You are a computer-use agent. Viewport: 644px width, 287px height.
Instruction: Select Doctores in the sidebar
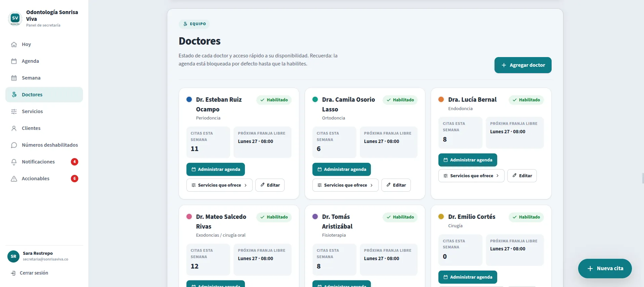pos(44,95)
